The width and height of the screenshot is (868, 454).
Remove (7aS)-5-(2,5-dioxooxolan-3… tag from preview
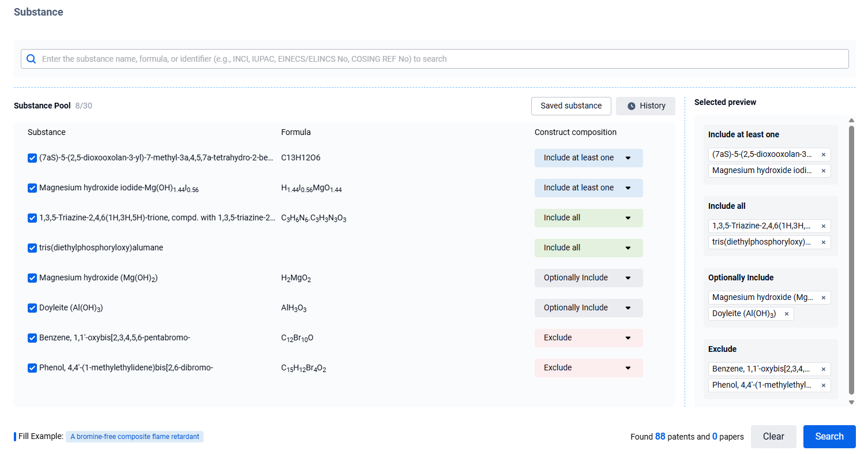coord(824,155)
